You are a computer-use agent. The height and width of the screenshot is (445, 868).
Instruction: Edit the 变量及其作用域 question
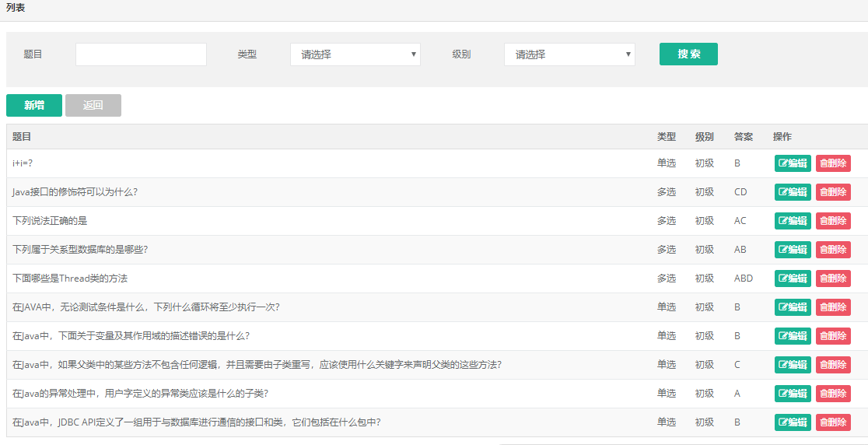793,336
